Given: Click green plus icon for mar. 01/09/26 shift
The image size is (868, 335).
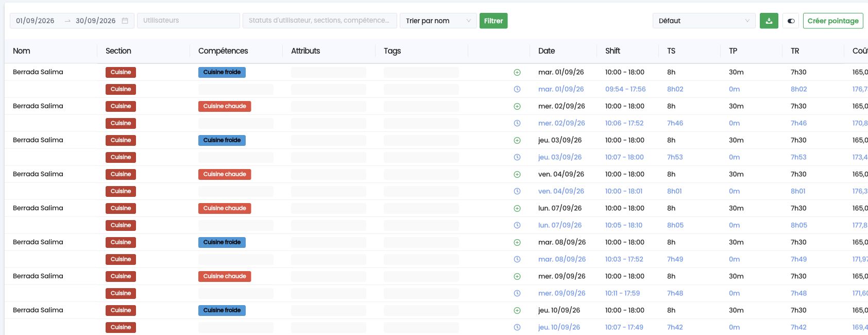Looking at the screenshot, I should click(x=517, y=73).
